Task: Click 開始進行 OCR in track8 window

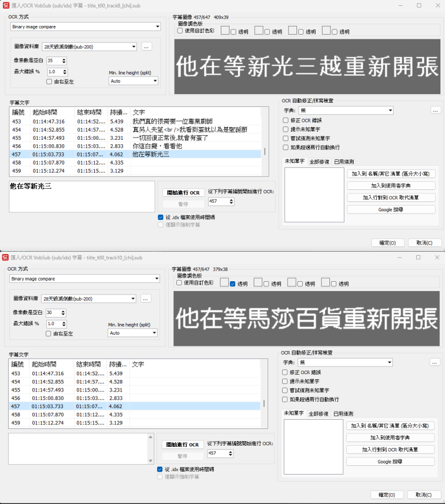Action: (183, 192)
